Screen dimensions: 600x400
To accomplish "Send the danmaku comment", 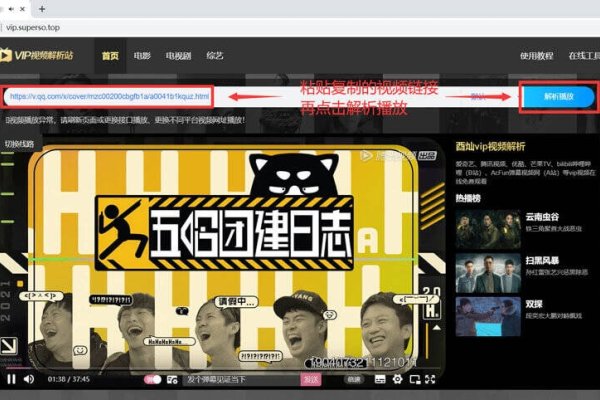I will (x=311, y=379).
